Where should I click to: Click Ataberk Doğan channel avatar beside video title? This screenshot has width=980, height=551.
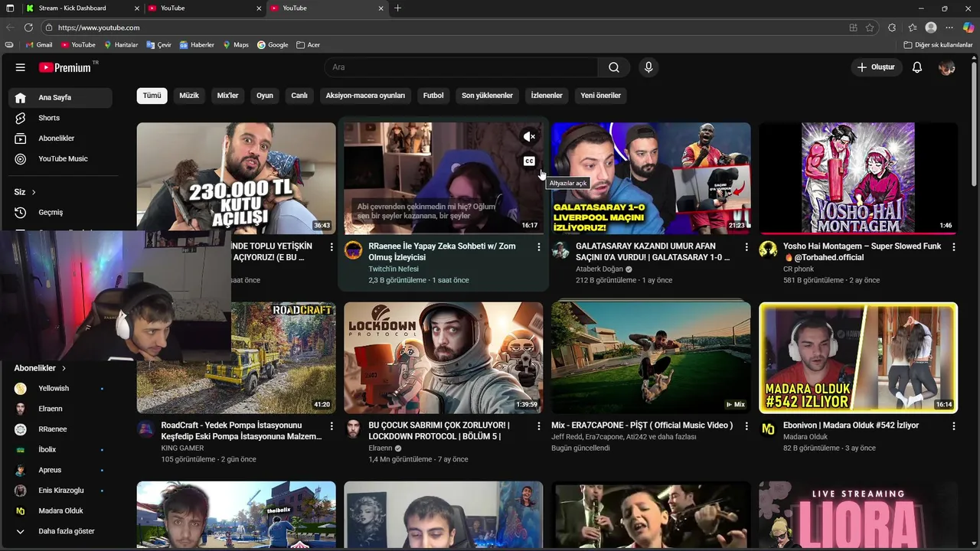(560, 250)
